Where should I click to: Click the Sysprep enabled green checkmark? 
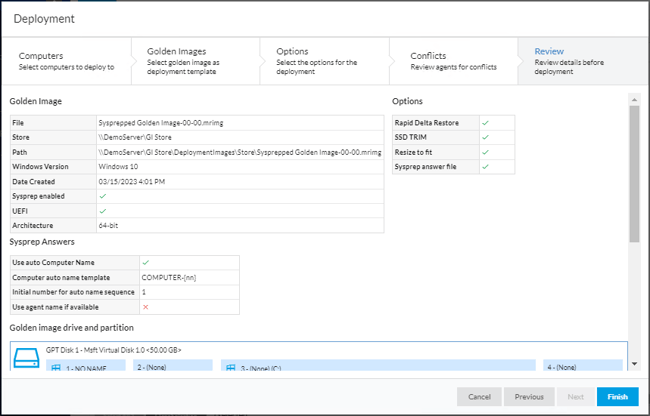click(103, 196)
